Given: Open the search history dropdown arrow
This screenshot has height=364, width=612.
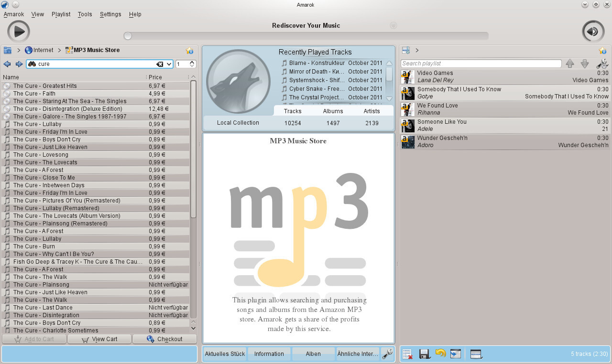Looking at the screenshot, I should [x=168, y=64].
